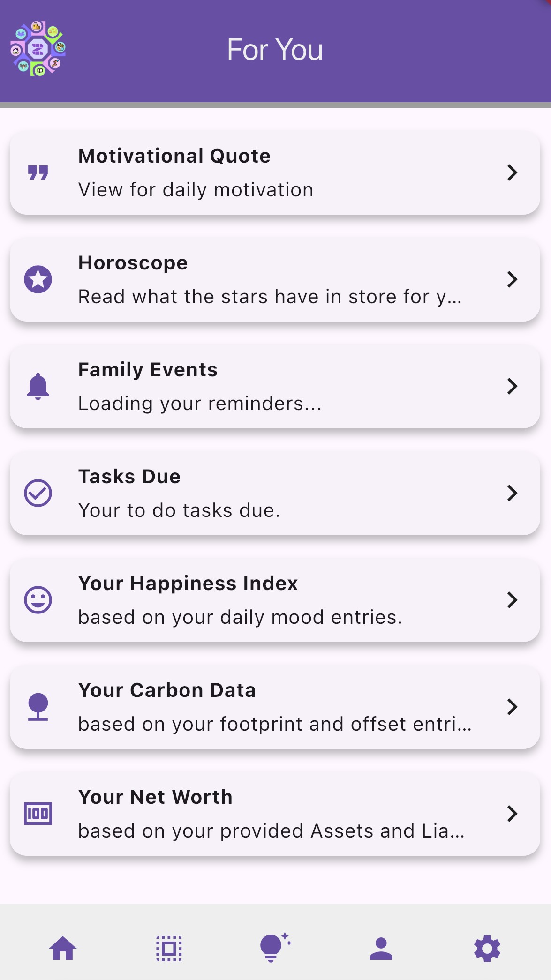
Task: Tap the quotation mark icon
Action: tap(38, 172)
